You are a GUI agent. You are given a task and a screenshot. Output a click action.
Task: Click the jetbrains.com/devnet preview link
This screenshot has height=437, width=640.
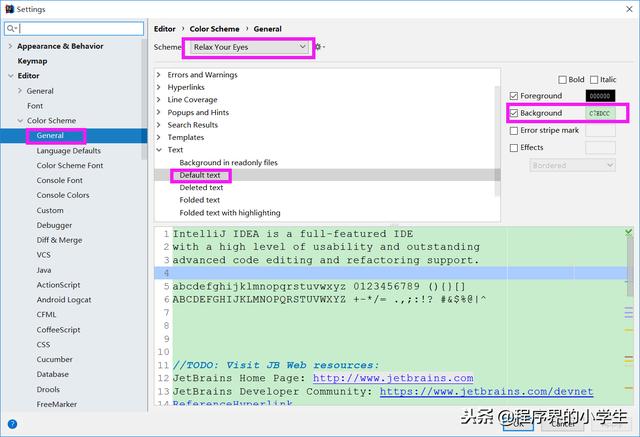tap(486, 391)
